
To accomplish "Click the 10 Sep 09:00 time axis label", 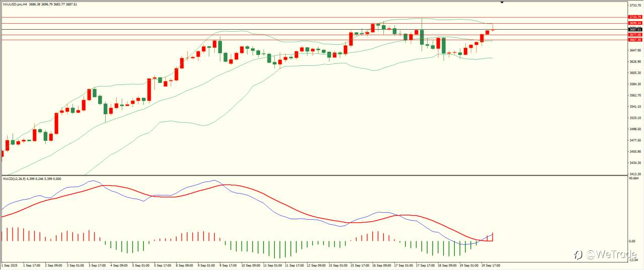I will (x=251, y=264).
